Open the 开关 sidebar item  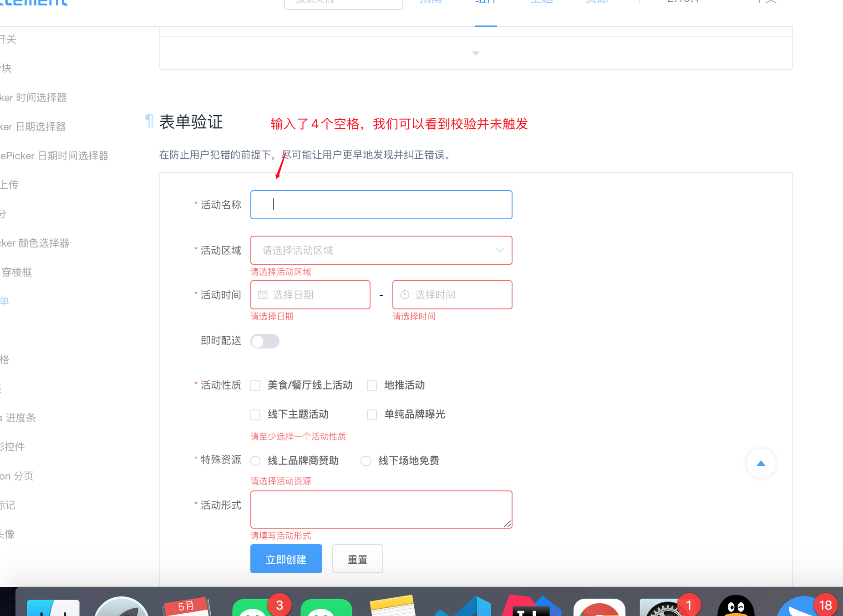coord(8,39)
